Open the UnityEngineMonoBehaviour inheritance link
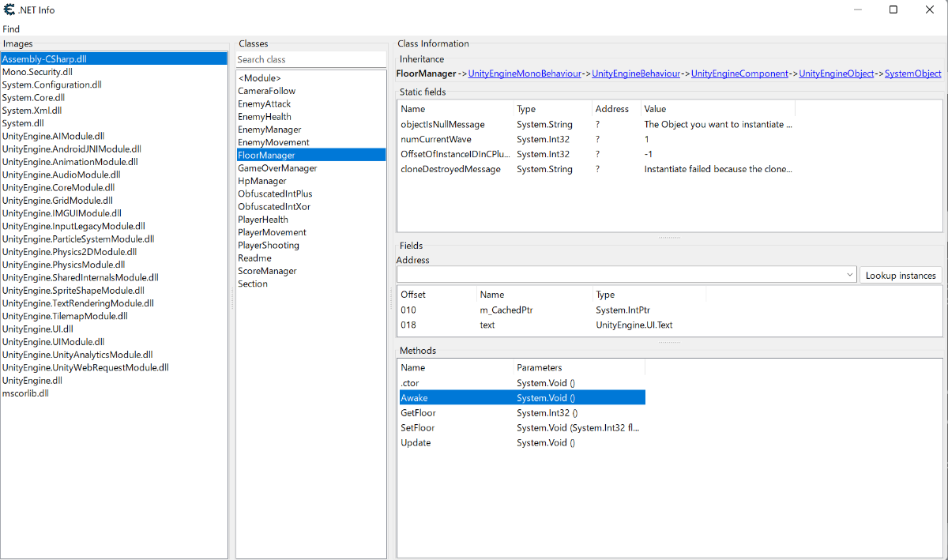948x560 pixels. [525, 73]
